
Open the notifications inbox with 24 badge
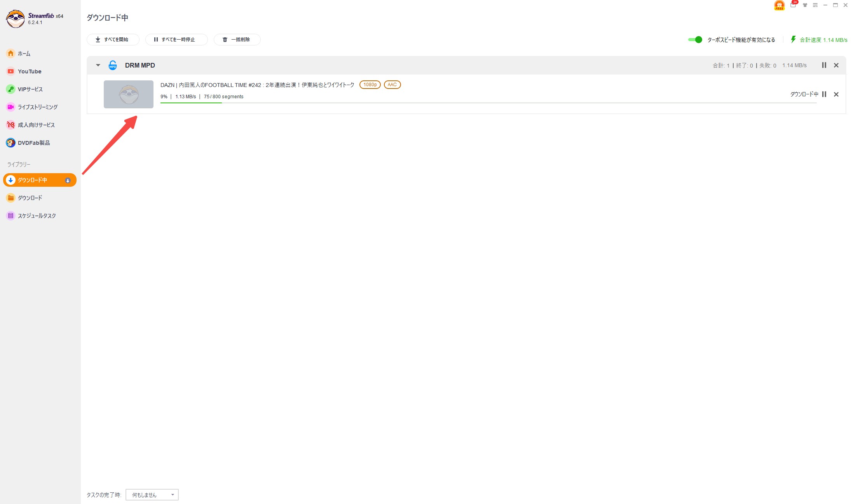click(793, 5)
